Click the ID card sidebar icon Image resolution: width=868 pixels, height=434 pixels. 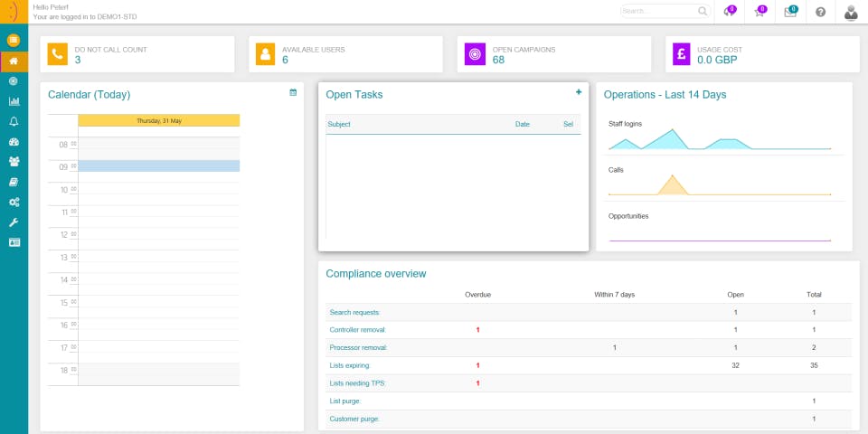click(14, 242)
